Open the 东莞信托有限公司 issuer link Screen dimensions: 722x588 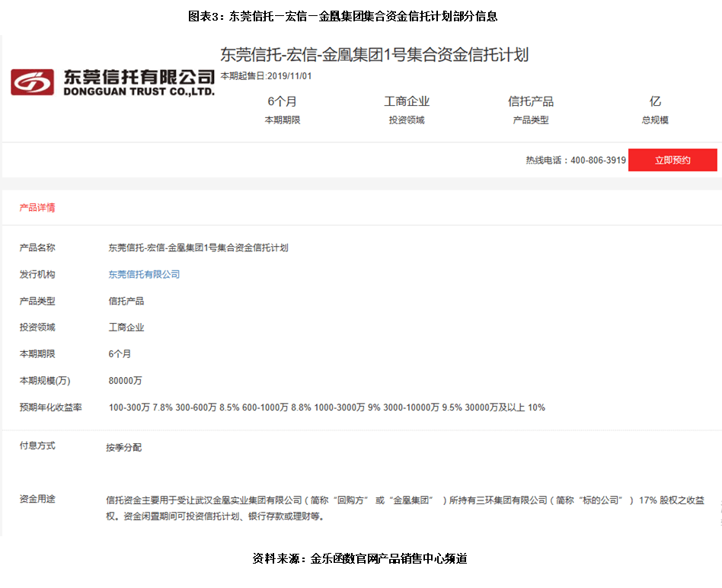pyautogui.click(x=144, y=274)
